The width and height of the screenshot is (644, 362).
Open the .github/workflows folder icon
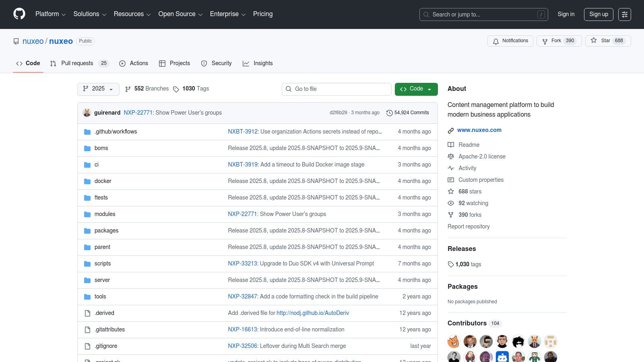(x=87, y=132)
